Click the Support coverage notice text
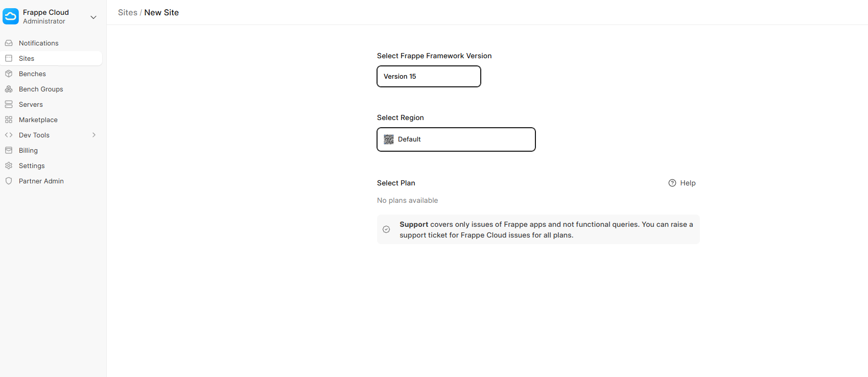 tap(546, 230)
